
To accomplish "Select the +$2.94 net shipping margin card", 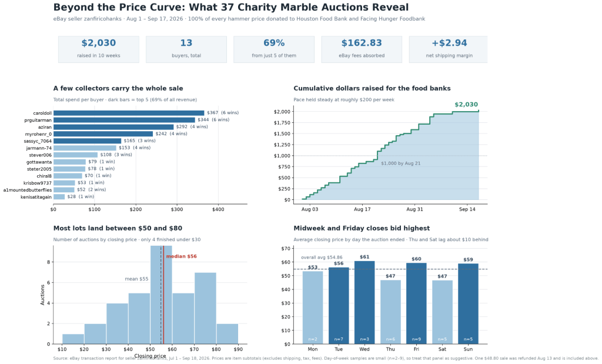I will (449, 49).
